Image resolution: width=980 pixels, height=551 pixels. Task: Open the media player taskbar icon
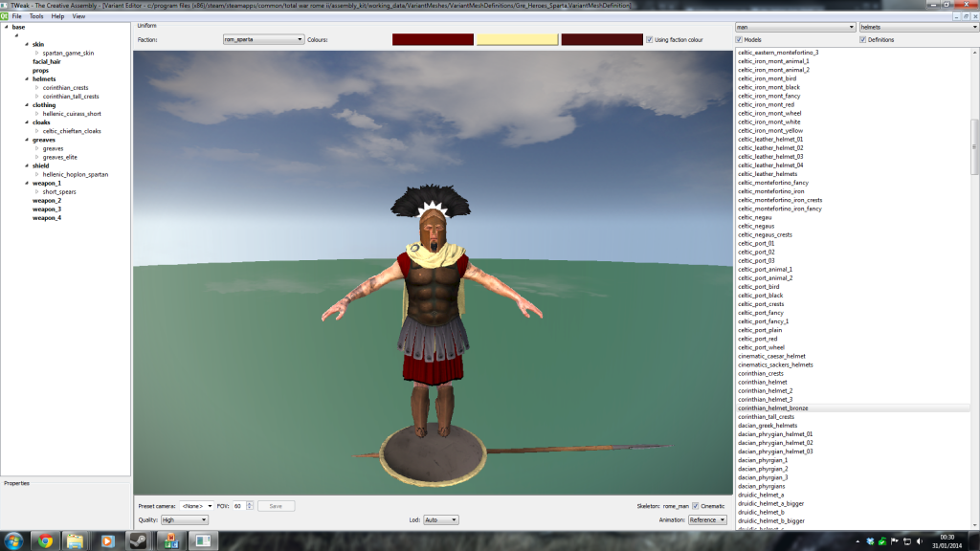point(107,540)
